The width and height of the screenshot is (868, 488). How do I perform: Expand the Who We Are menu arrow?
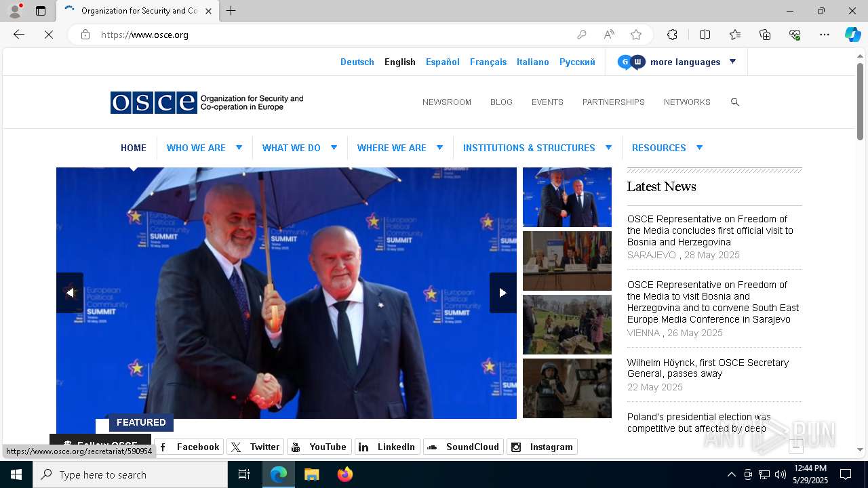(239, 147)
